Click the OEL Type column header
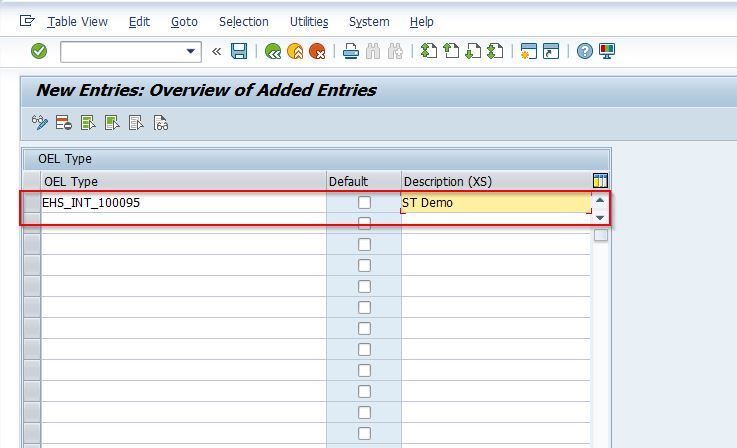This screenshot has width=737, height=448. (x=183, y=181)
